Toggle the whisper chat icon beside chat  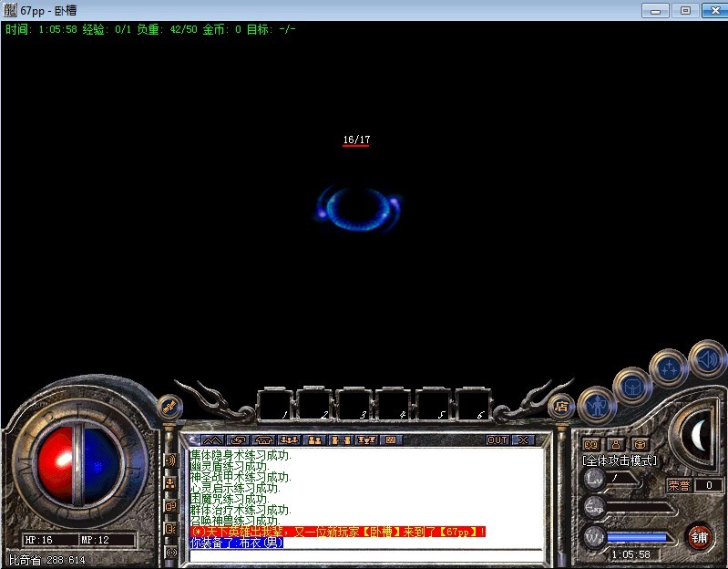pos(171,506)
